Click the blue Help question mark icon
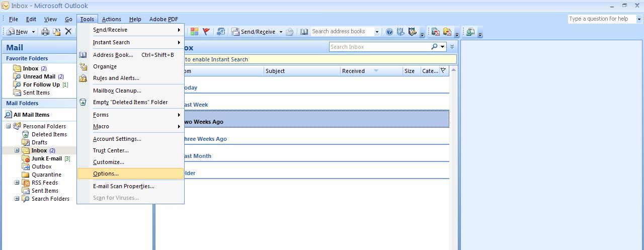This screenshot has height=250, width=644. (x=389, y=32)
